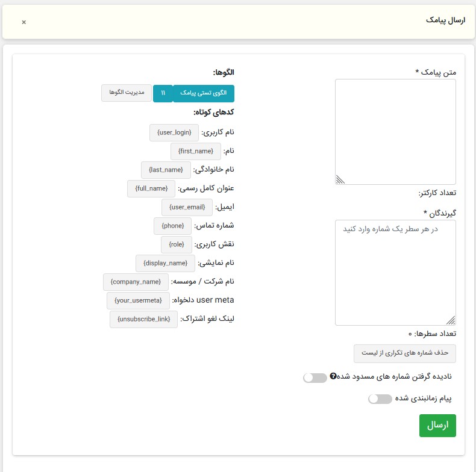Click help icon beside blocked numbers option
Viewport: 476px width, 472px height.
(333, 377)
